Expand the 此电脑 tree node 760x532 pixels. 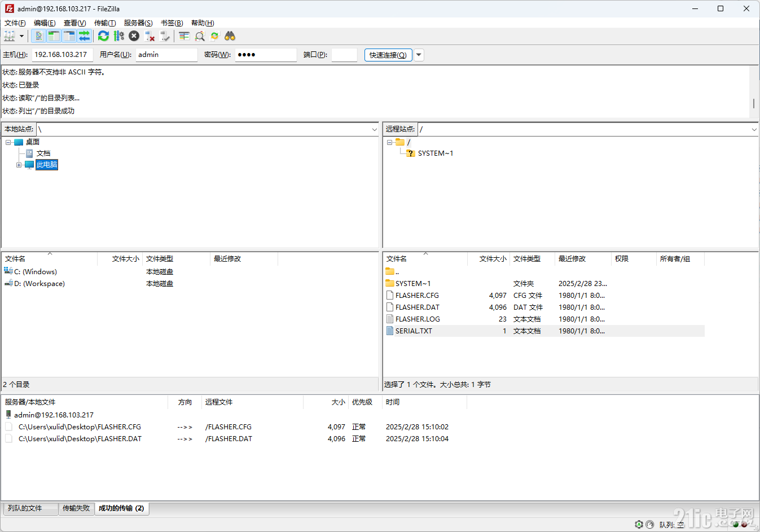point(19,165)
